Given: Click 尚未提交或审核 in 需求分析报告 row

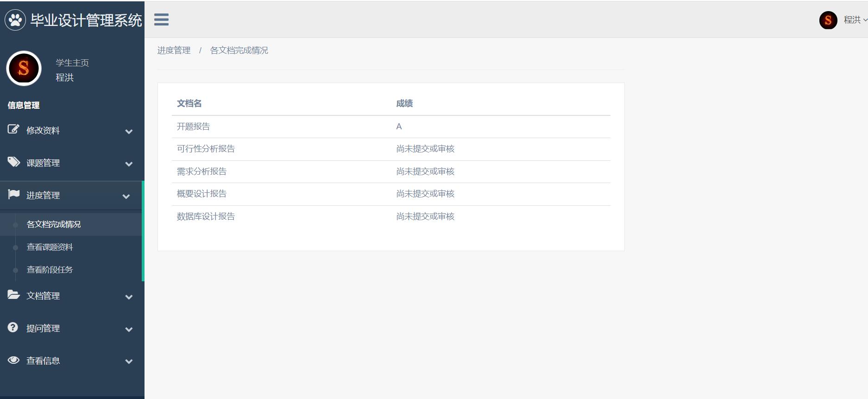Looking at the screenshot, I should point(425,171).
